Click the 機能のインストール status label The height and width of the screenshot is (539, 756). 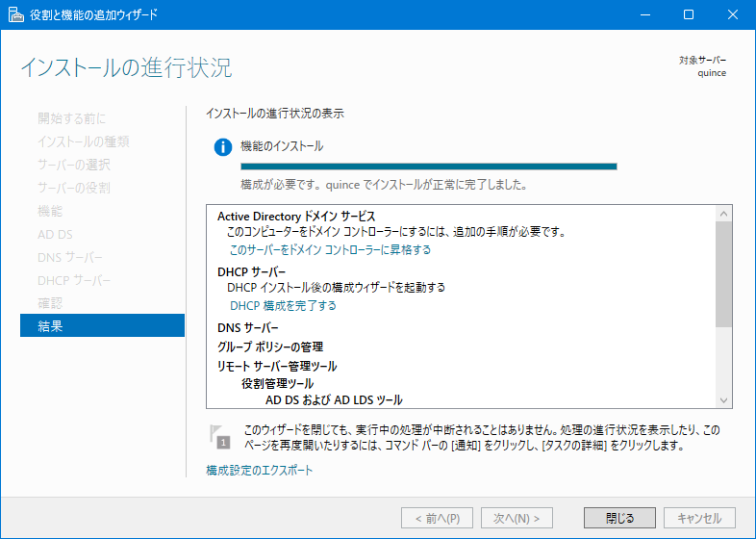282,146
